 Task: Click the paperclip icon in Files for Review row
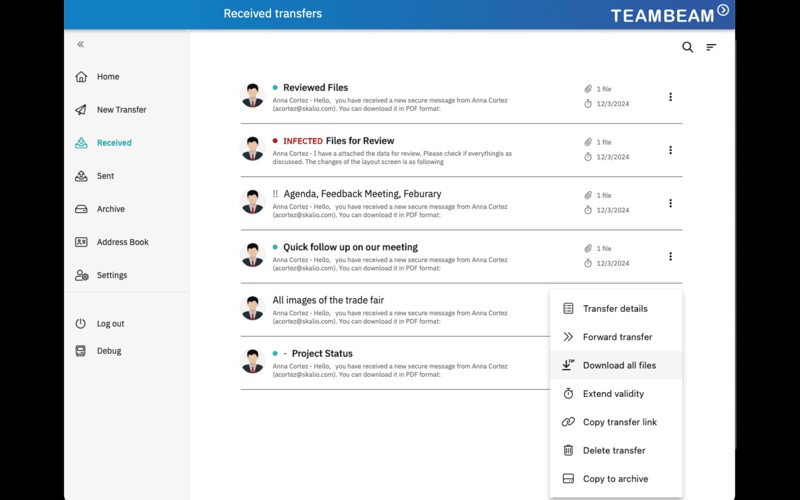pyautogui.click(x=588, y=142)
